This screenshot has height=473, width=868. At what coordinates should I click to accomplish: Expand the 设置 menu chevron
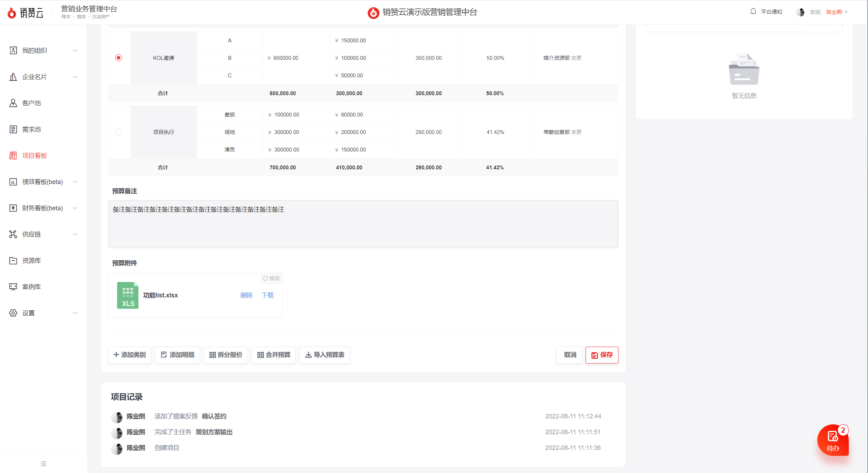pos(75,313)
